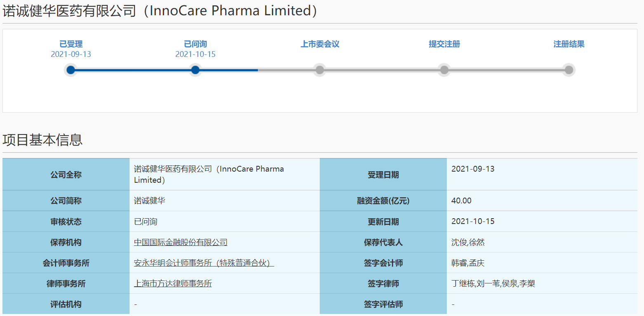
Task: Click the 公司全称 label cell
Action: pos(66,175)
